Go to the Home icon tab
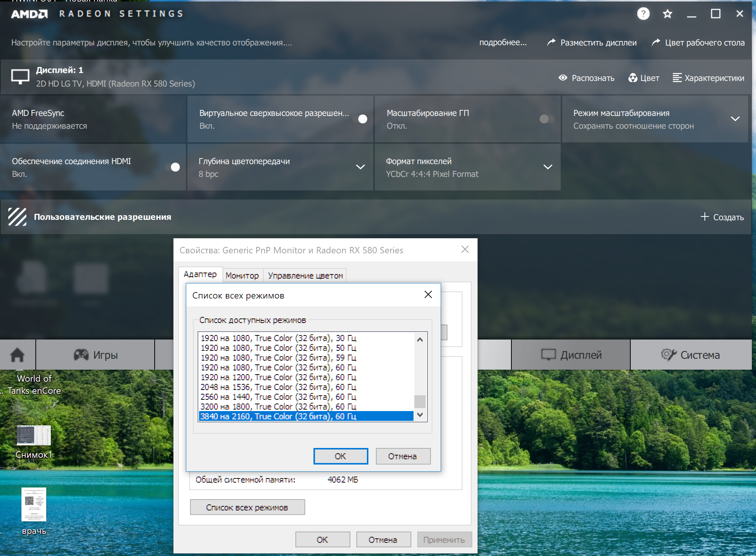Viewport: 756px width, 556px height. [x=17, y=355]
